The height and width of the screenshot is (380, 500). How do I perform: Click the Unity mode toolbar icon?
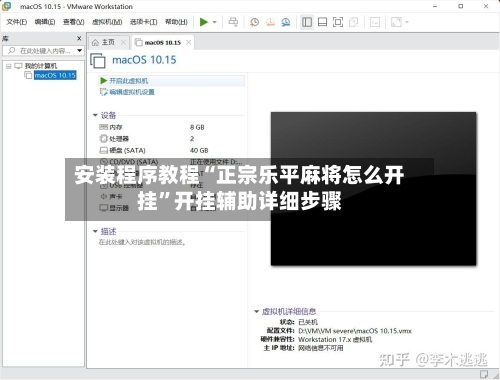(353, 22)
